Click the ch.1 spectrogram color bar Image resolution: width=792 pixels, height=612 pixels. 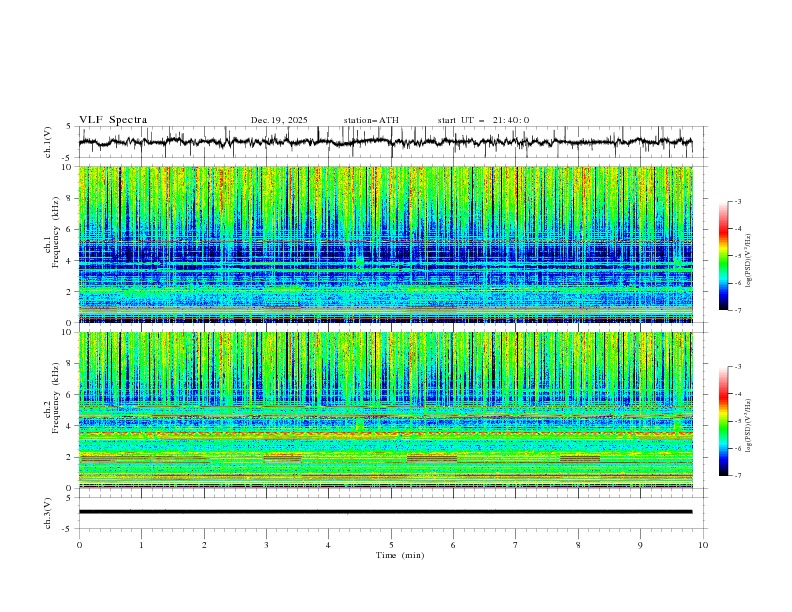click(x=723, y=255)
